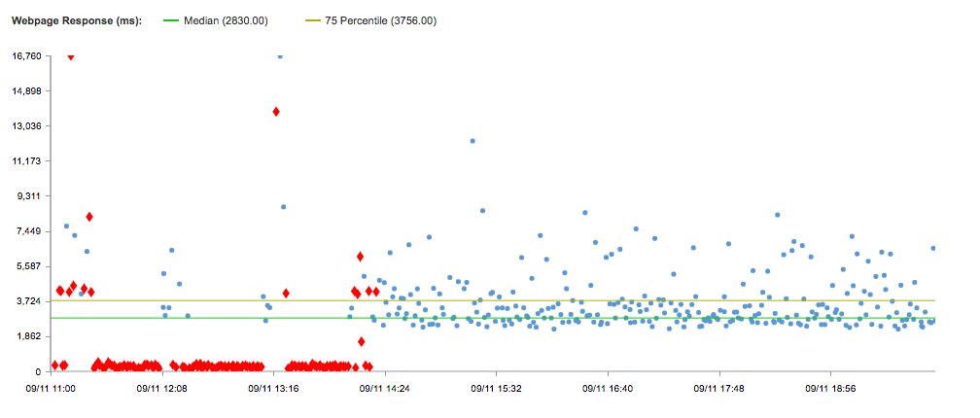Click the yellow 75 Percentile legend swatch
Viewport: 980px width, 418px height.
tap(313, 20)
